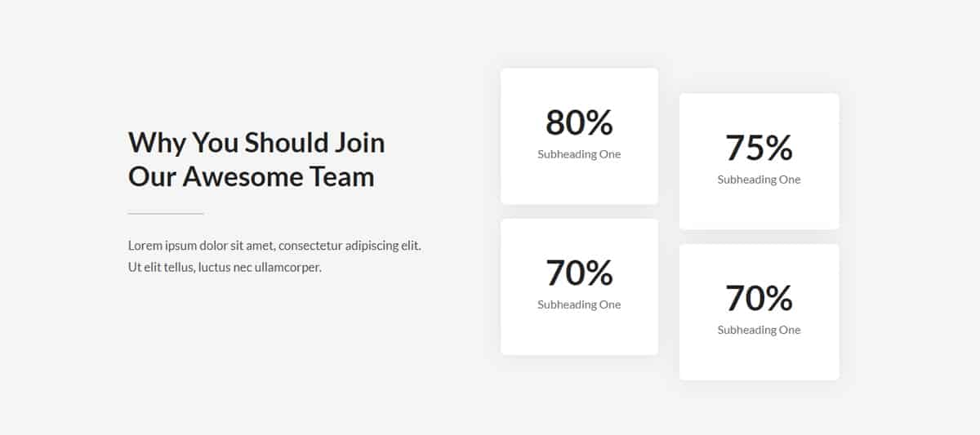Screen dimensions: 980x435
Task: Click the blank bottom area of the 75% card
Action: (x=759, y=209)
